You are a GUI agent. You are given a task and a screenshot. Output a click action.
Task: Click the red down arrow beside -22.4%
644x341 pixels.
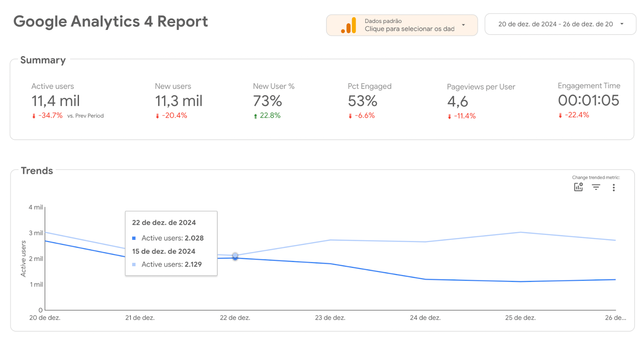pos(560,115)
